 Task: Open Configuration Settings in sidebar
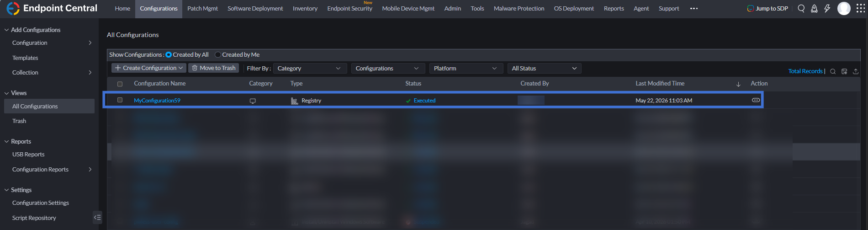click(x=41, y=203)
